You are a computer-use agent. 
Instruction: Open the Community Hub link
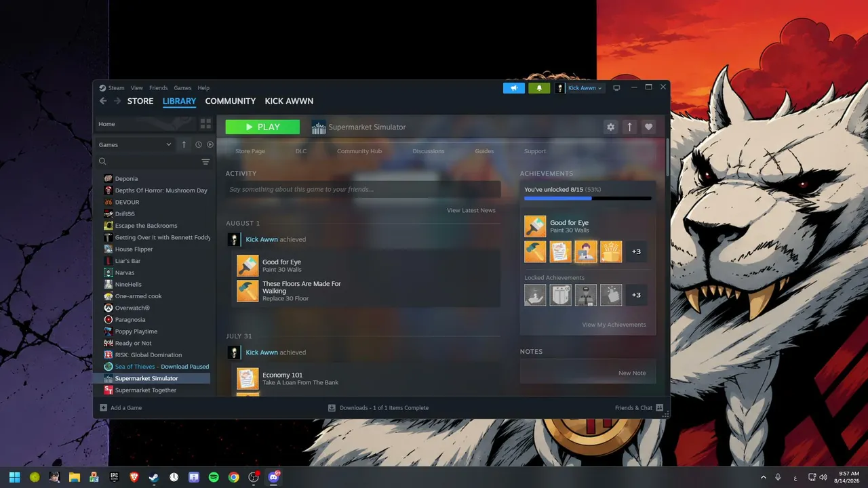[x=359, y=151]
